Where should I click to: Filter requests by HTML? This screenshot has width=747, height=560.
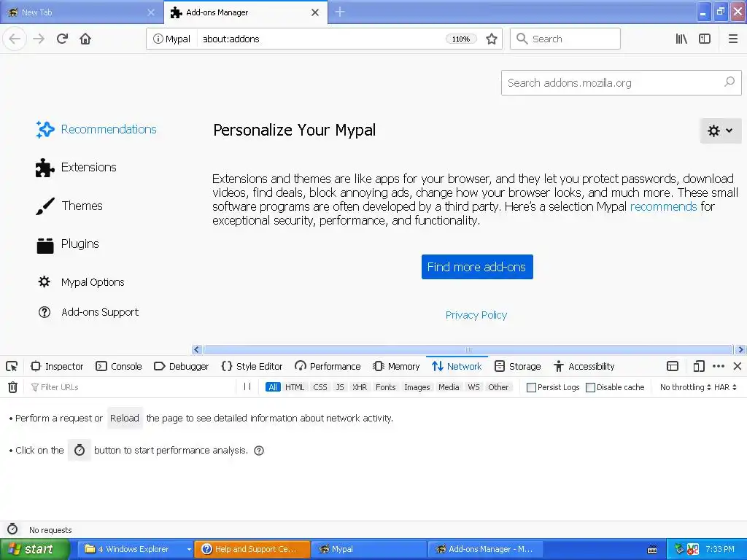[295, 387]
